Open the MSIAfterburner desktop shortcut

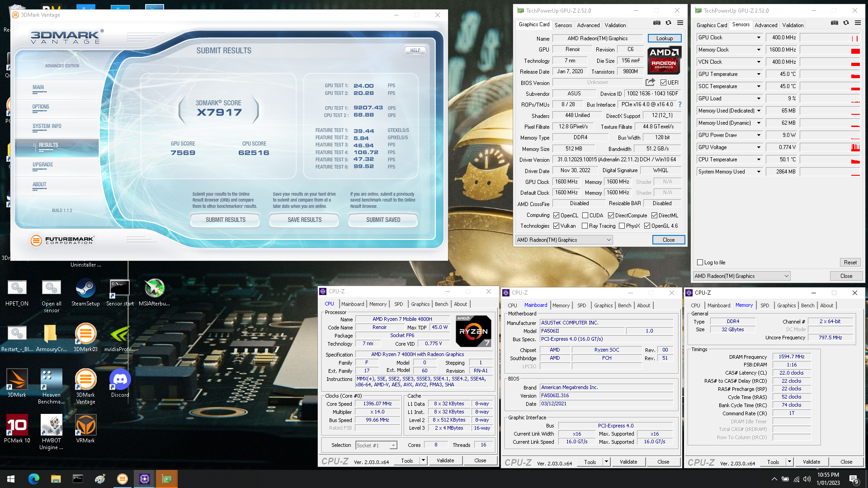pyautogui.click(x=154, y=293)
